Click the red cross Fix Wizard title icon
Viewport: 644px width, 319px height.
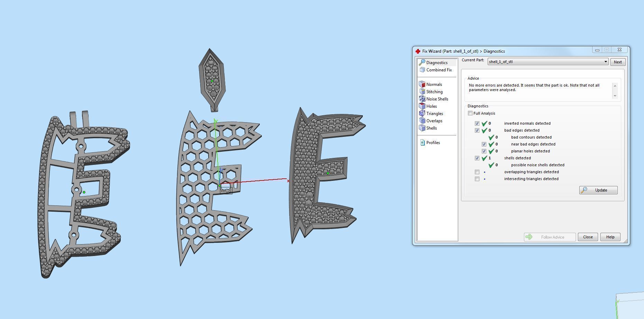point(418,51)
